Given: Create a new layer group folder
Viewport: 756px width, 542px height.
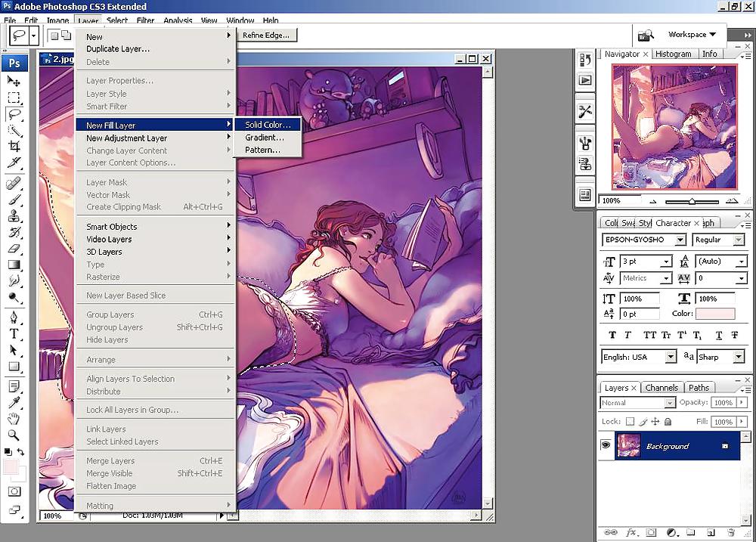Looking at the screenshot, I should pos(691,532).
